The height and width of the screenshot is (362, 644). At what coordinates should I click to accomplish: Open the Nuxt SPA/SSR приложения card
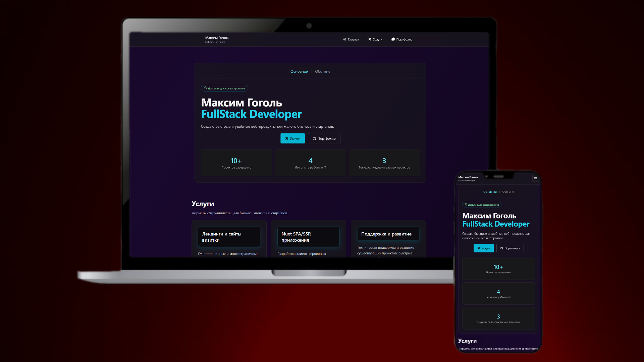[309, 239]
